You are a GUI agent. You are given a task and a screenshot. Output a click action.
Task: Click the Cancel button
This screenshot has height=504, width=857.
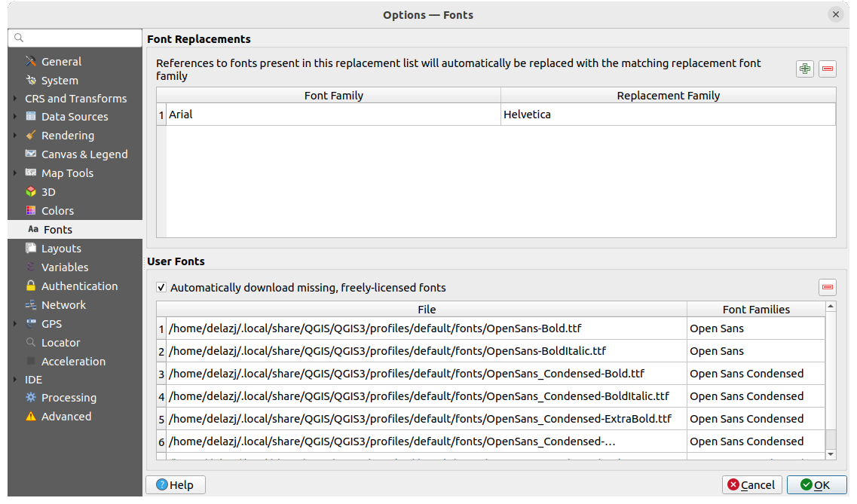(x=751, y=484)
